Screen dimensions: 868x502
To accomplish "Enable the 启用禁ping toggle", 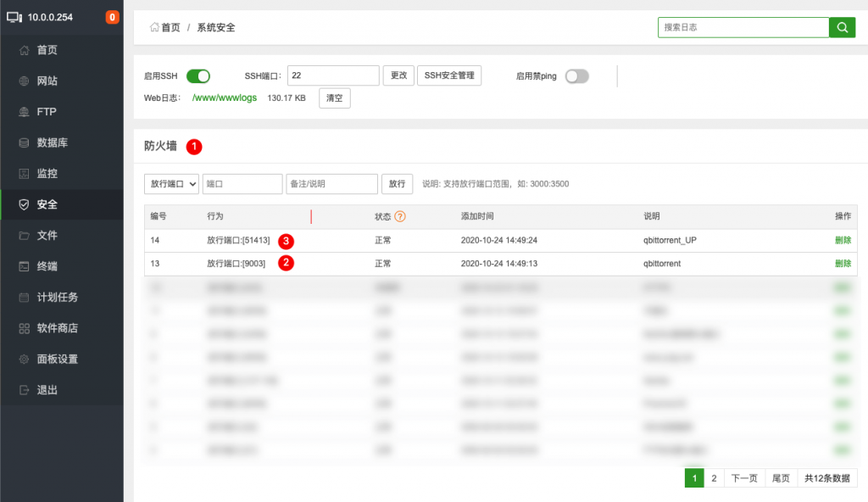I will (576, 76).
